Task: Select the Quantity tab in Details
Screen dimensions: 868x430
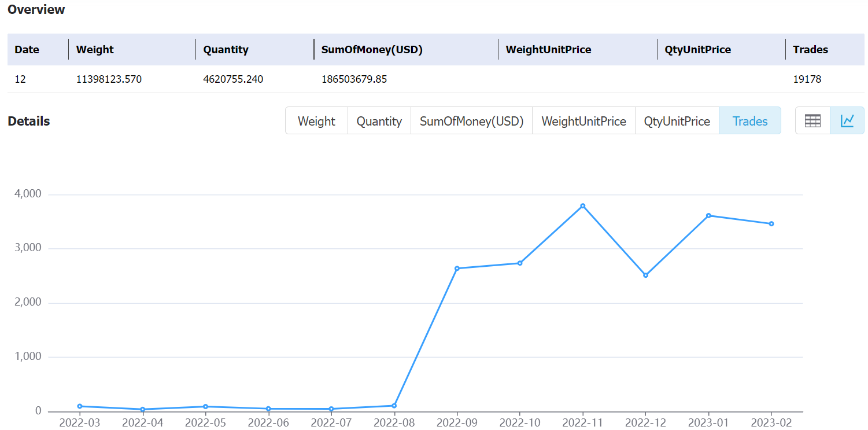Action: click(379, 121)
